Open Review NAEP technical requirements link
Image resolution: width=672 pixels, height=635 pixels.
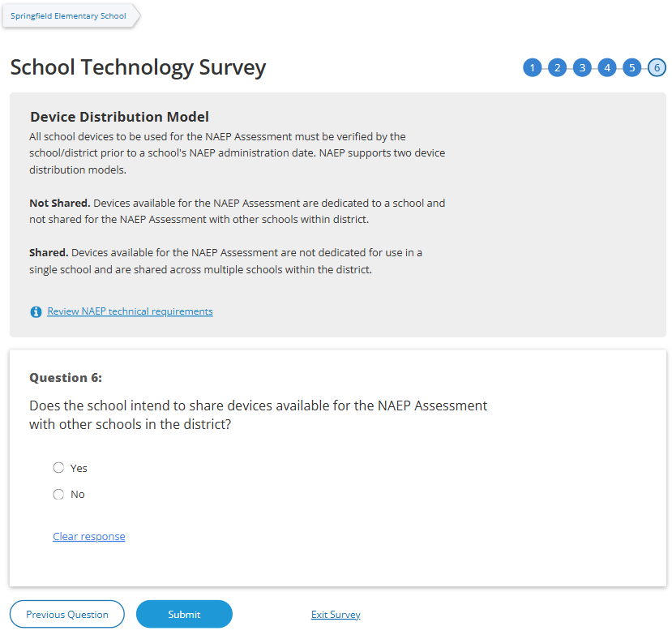(130, 311)
